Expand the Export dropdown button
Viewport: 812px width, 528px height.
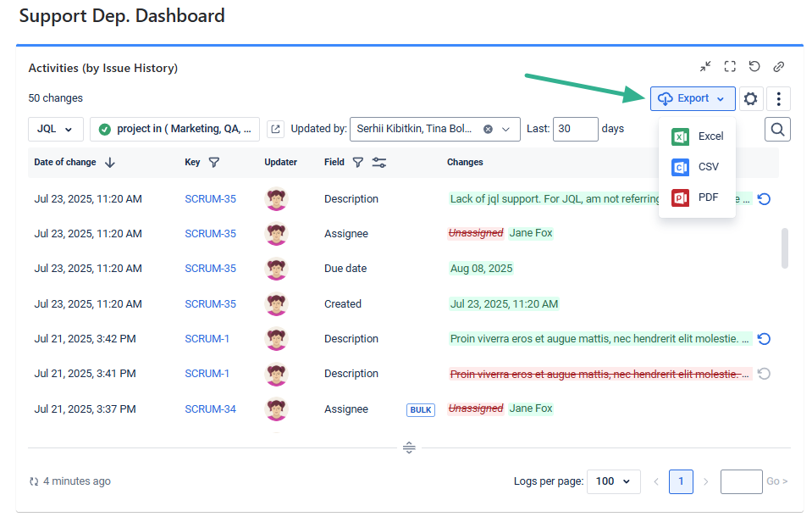pyautogui.click(x=693, y=98)
